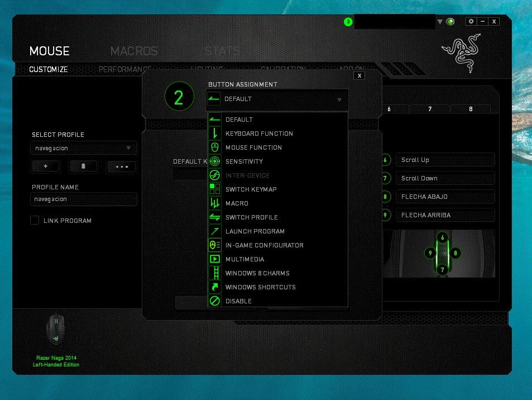Select the In-Game Configurator icon
The width and height of the screenshot is (532, 400).
coord(214,245)
